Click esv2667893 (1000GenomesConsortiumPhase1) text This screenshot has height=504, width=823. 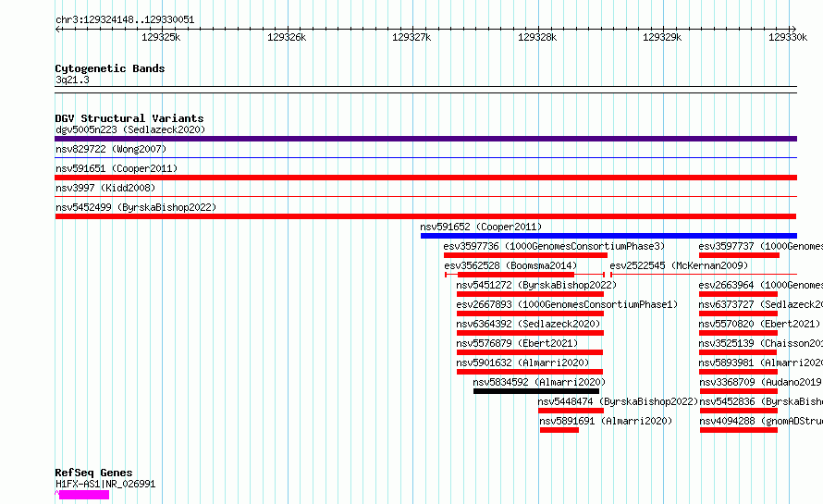tap(567, 304)
